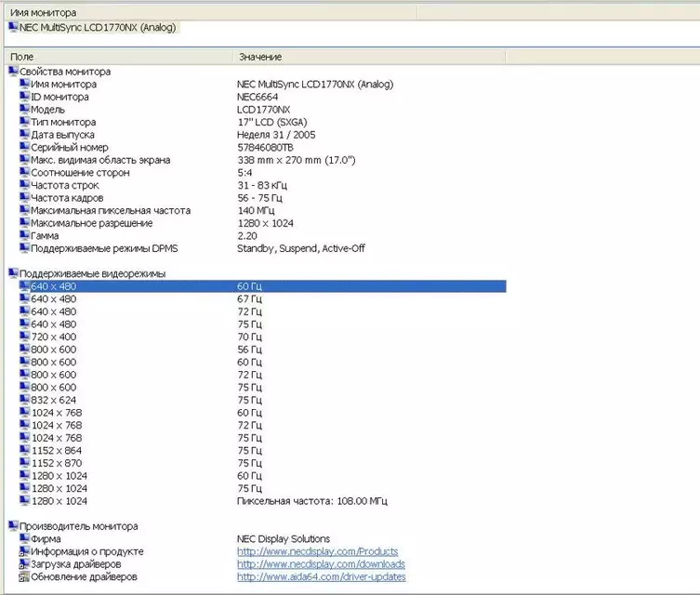The image size is (700, 595).
Task: Click the value '17" LCD (SXGA)'
Action: point(272,122)
